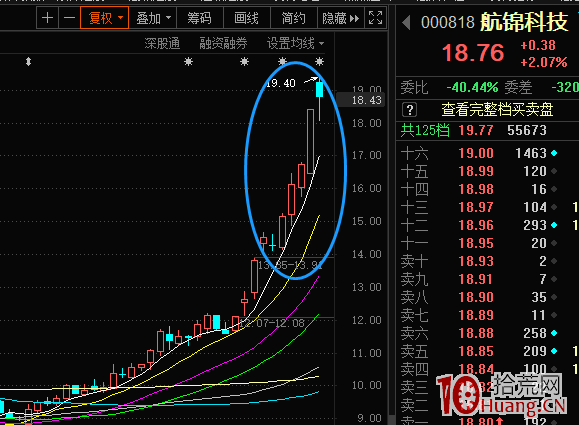Select sell price 18.99 in 十五 row
This screenshot has width=579, height=425.
click(x=476, y=171)
